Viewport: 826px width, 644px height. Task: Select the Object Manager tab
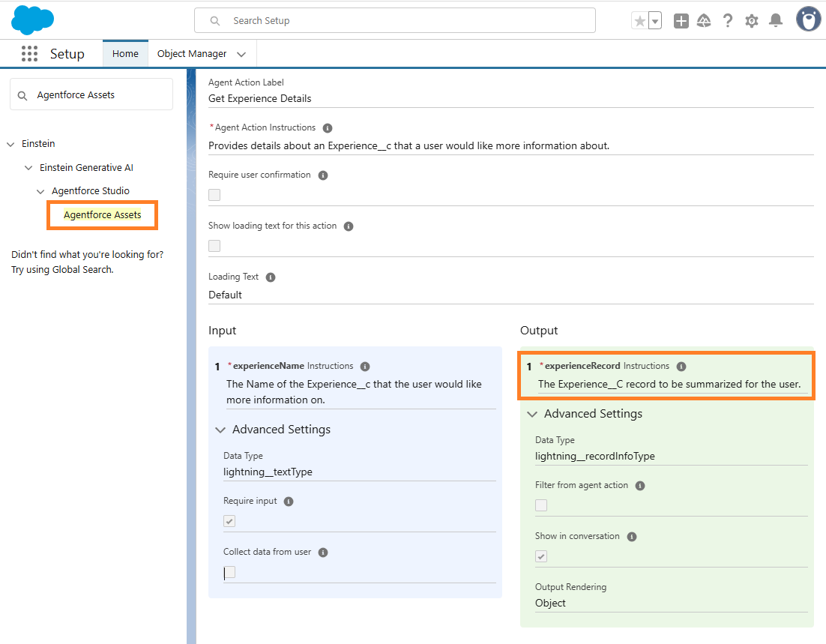click(x=192, y=54)
